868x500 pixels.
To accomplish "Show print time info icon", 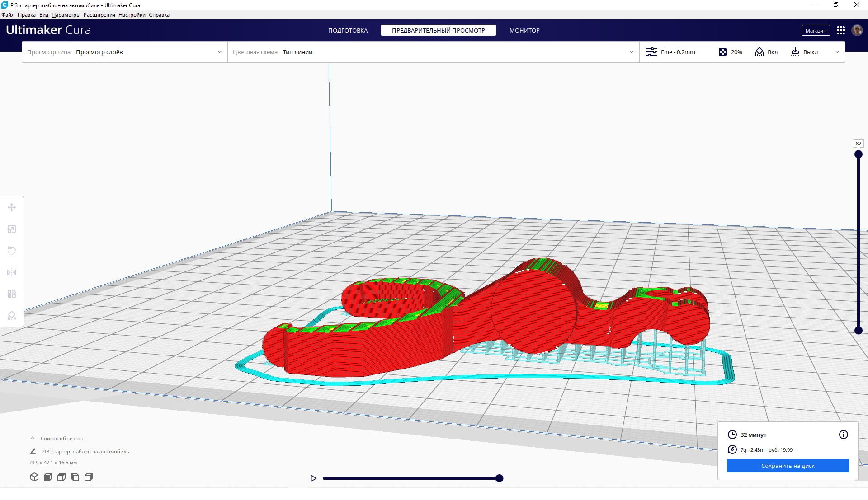I will point(844,435).
